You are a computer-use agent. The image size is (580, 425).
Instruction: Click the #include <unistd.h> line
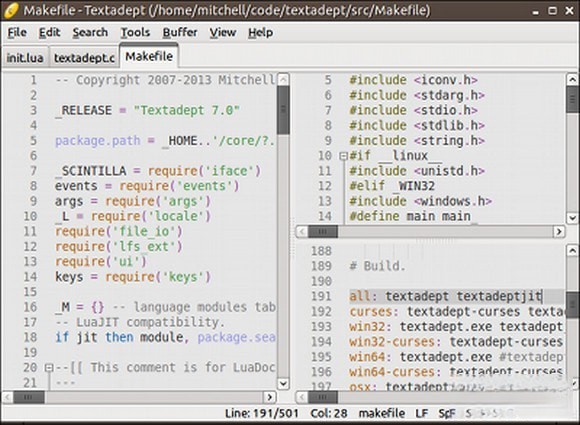tap(417, 171)
